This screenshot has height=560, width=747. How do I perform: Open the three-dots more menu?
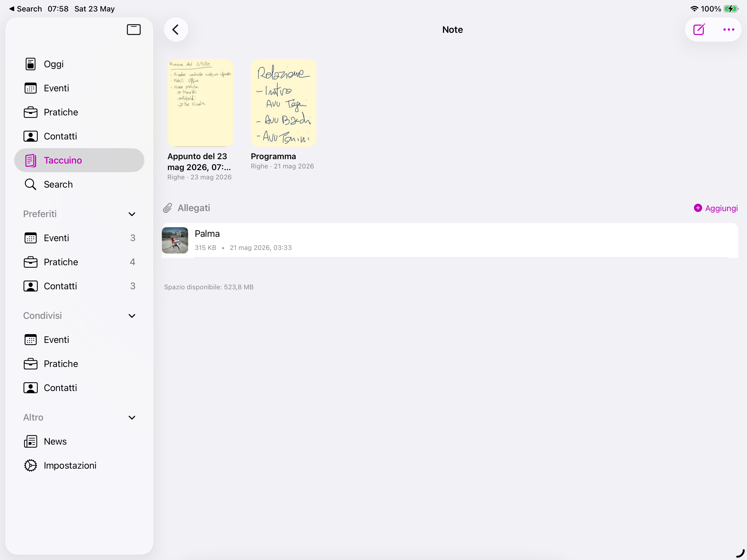pyautogui.click(x=728, y=30)
